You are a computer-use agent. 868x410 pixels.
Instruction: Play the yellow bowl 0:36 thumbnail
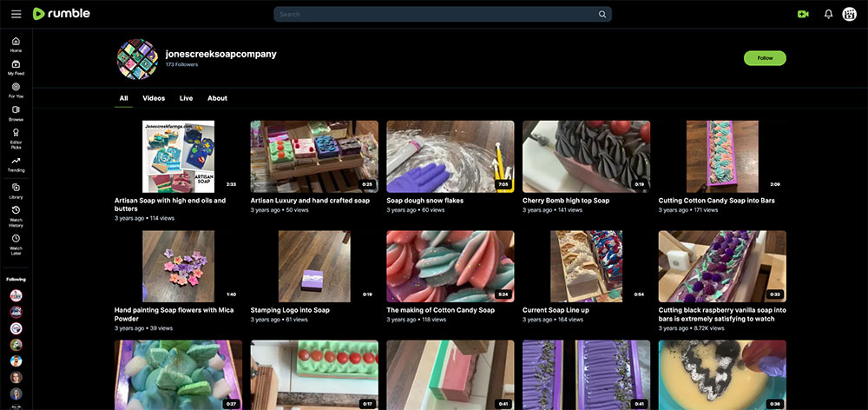(x=722, y=375)
